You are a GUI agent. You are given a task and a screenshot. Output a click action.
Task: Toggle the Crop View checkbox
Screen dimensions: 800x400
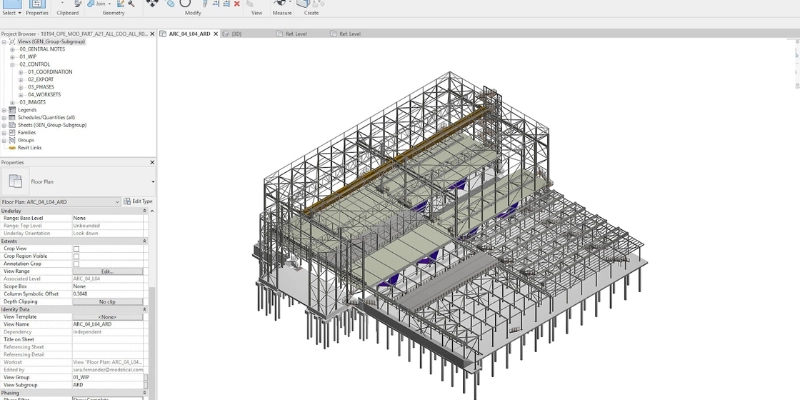click(76, 248)
